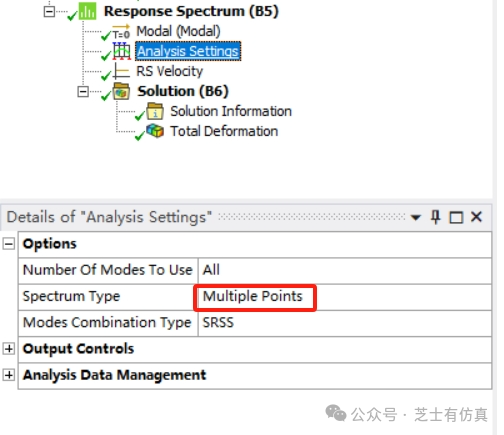
Task: Maximize the Details panel
Action: tap(456, 218)
